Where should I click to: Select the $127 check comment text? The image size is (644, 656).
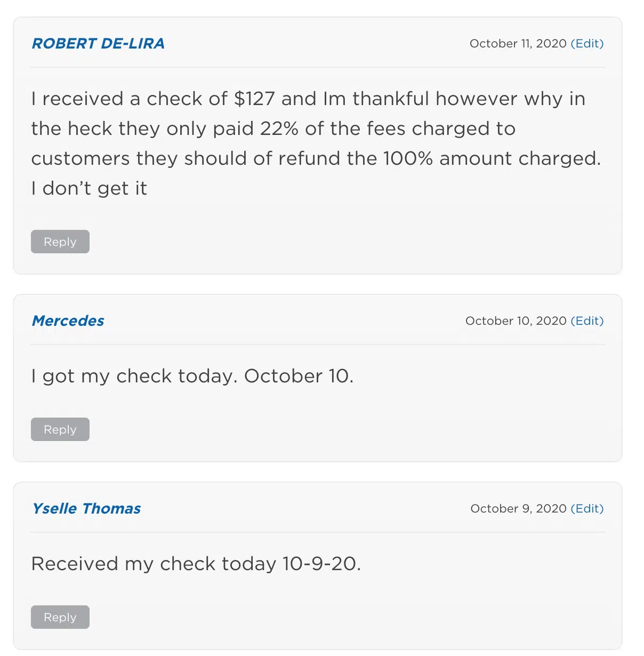coord(308,143)
